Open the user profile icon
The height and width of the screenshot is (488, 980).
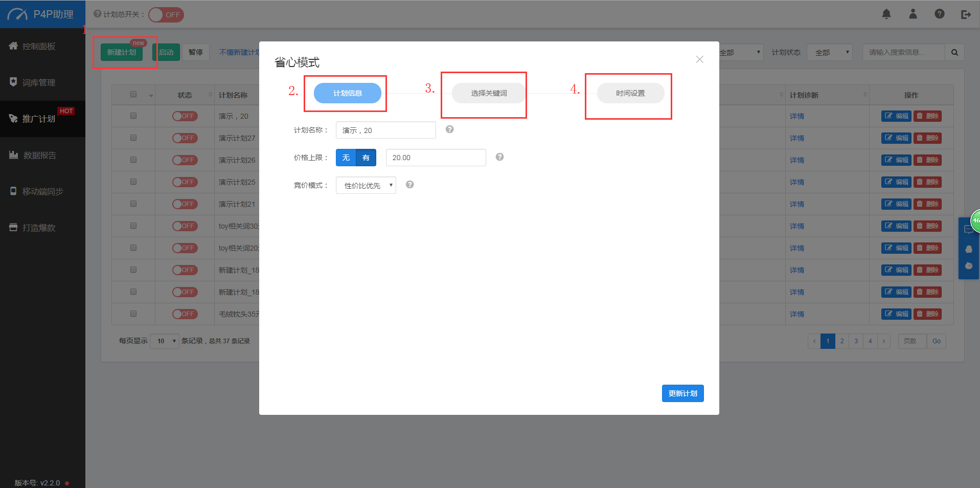coord(913,14)
